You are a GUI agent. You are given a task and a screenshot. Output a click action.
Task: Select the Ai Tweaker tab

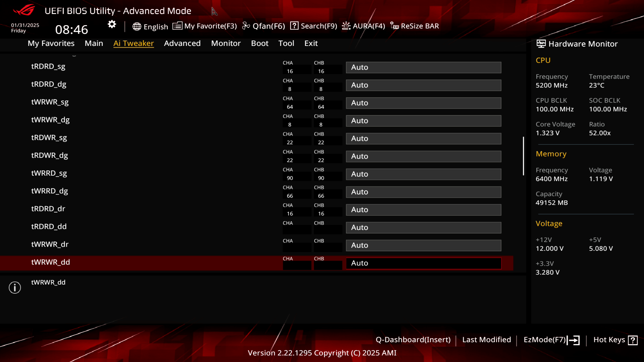(x=133, y=43)
